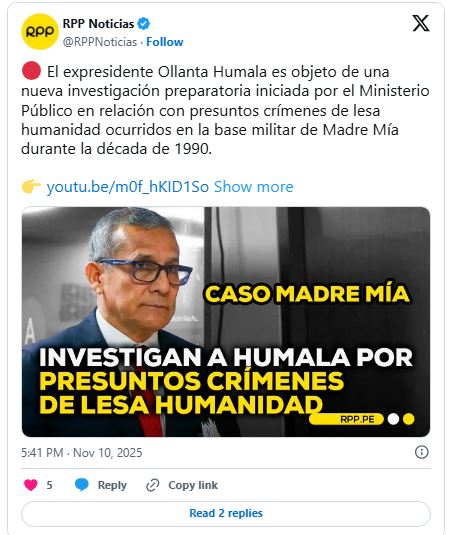Viewport: 463px width, 535px height.
Task: Click the red circle emoji
Action: coord(31,71)
